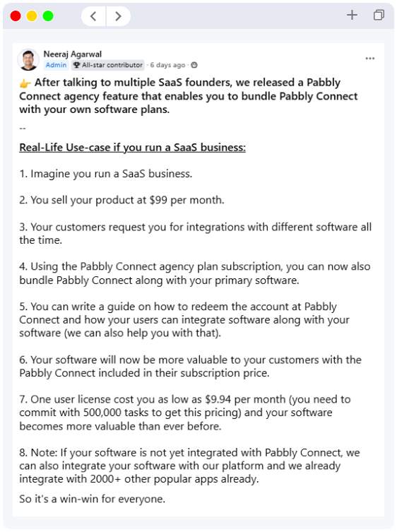Click the paragraph mentioning $9.94 per month
Image resolution: width=397 pixels, height=532 pixels.
(x=185, y=413)
